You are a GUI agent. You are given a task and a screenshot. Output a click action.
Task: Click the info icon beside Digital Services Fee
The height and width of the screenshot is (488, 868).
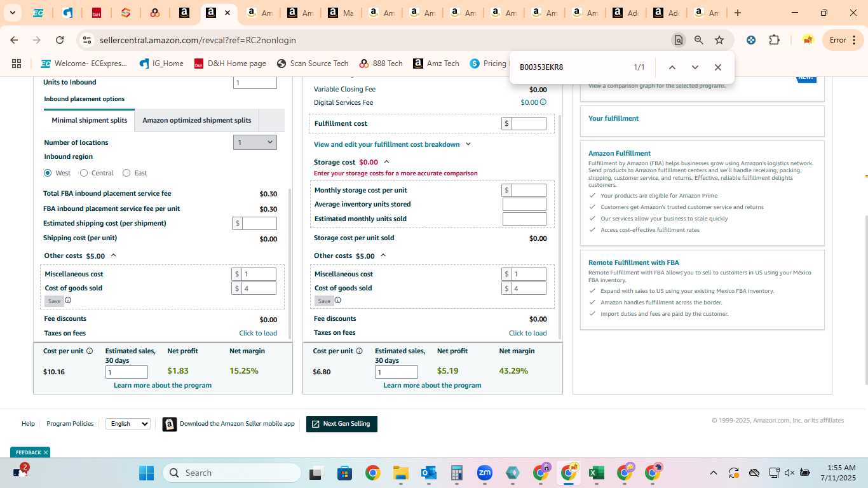pos(543,102)
